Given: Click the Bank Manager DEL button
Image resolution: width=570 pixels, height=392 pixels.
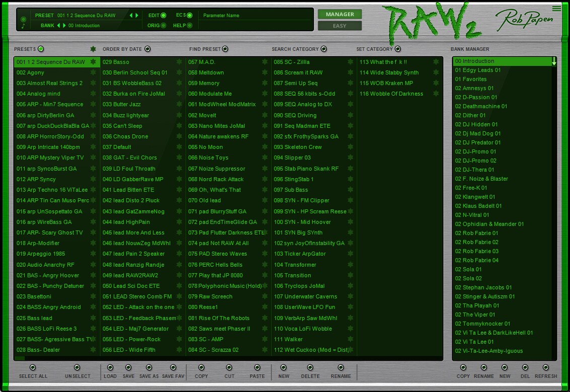Looking at the screenshot, I should (525, 367).
